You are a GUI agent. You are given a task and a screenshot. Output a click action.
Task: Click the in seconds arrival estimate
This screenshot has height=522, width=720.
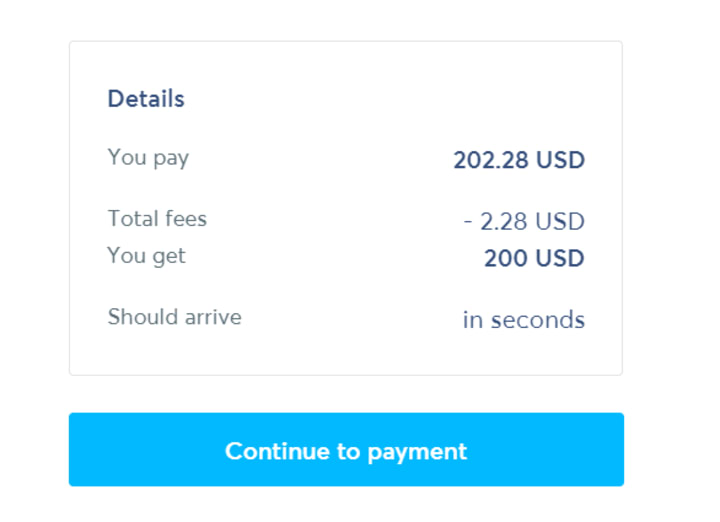click(523, 320)
